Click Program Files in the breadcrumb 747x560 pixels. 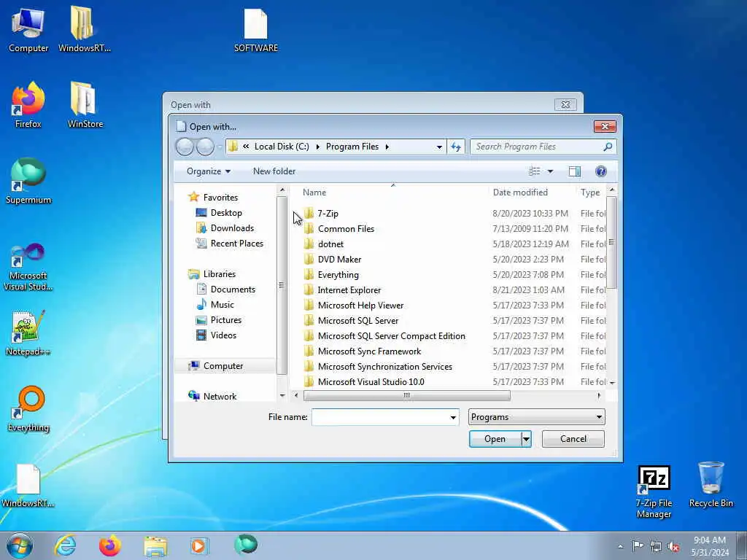tap(352, 147)
